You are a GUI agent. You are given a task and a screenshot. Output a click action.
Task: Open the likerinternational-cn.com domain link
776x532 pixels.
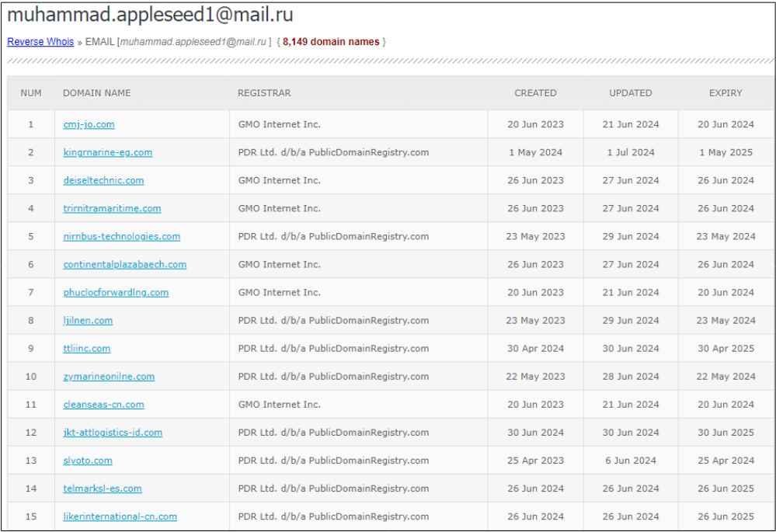click(120, 516)
